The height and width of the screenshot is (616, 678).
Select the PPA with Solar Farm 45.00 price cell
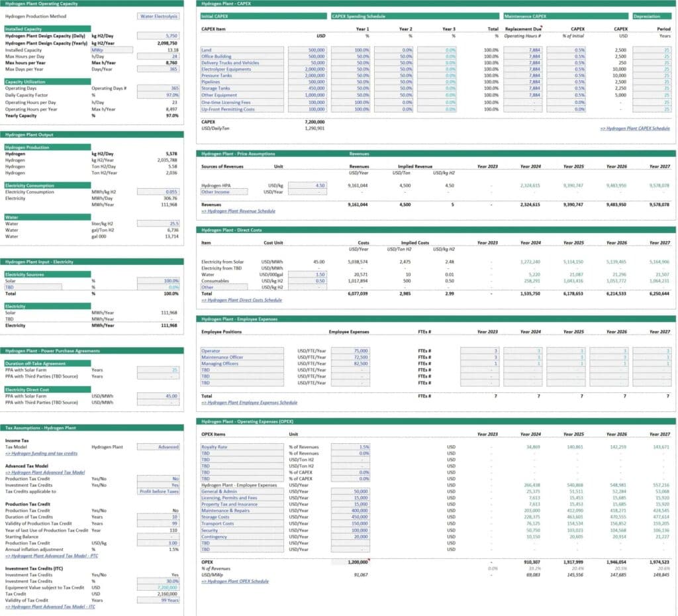pyautogui.click(x=158, y=396)
